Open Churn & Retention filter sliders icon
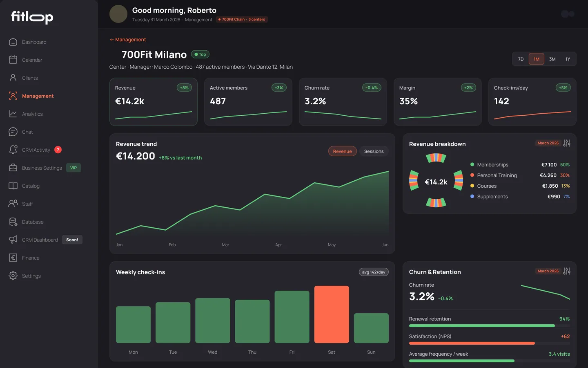 567,271
